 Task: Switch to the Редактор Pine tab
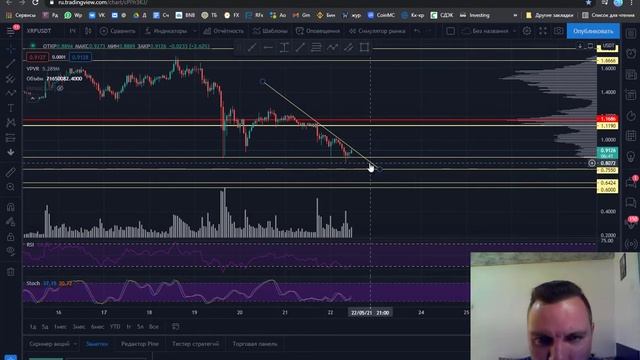pos(140,344)
